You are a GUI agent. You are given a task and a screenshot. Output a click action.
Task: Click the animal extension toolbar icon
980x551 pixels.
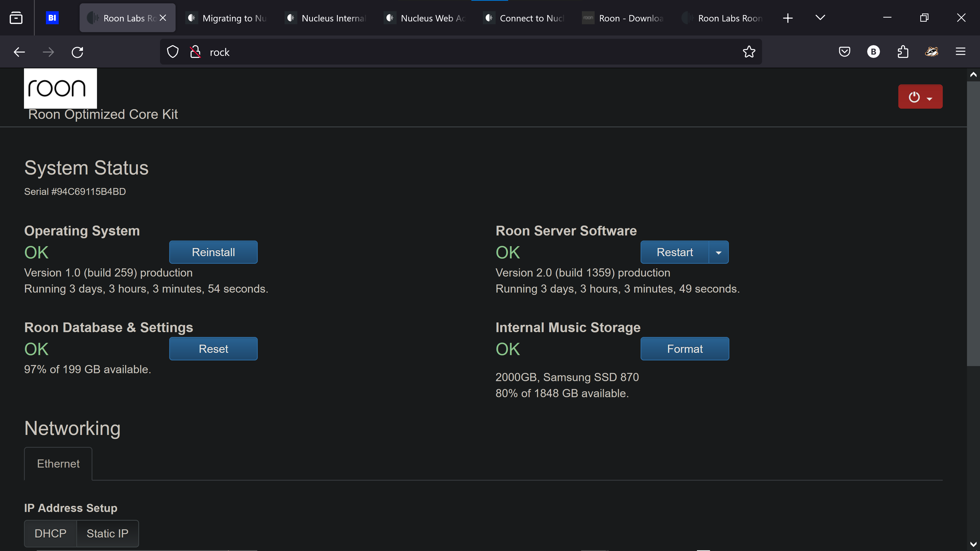[x=932, y=52]
